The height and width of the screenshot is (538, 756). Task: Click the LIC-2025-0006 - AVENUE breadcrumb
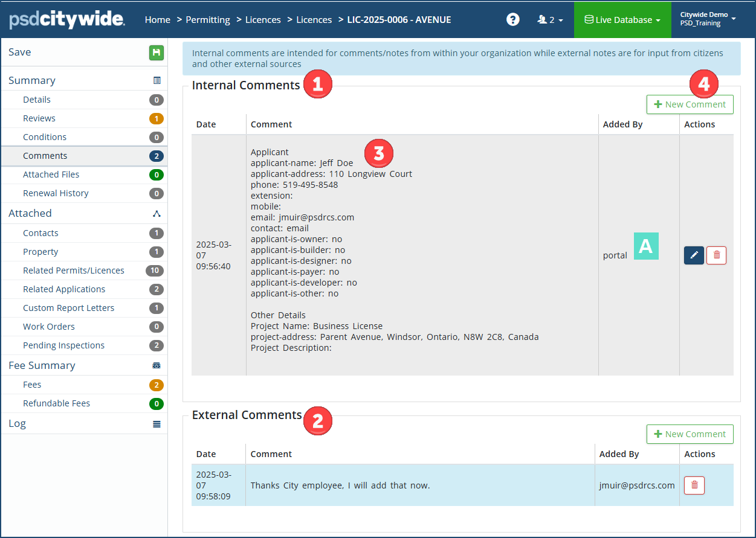click(x=399, y=20)
